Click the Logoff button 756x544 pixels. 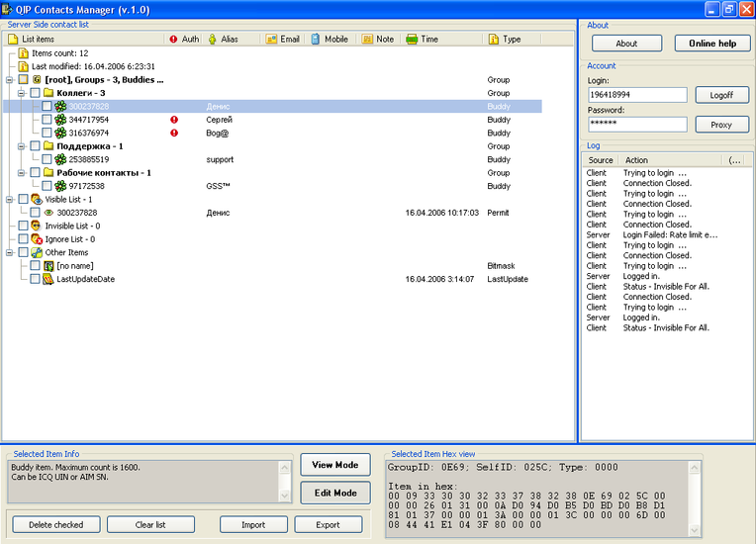point(721,95)
